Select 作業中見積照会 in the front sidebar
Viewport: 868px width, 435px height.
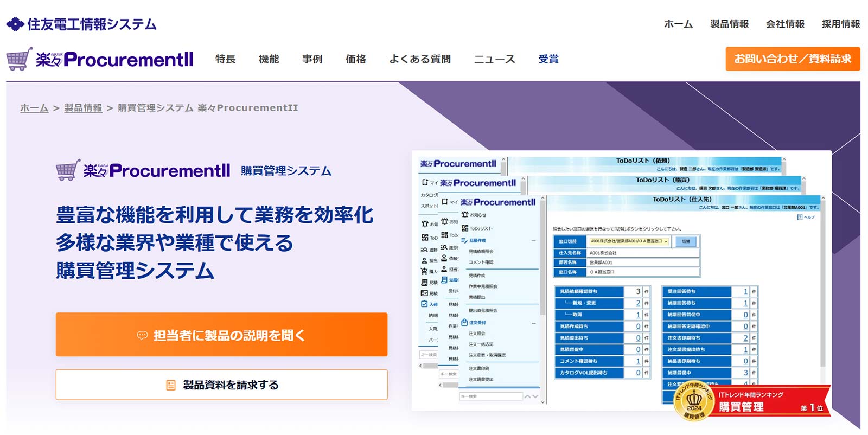point(483,286)
